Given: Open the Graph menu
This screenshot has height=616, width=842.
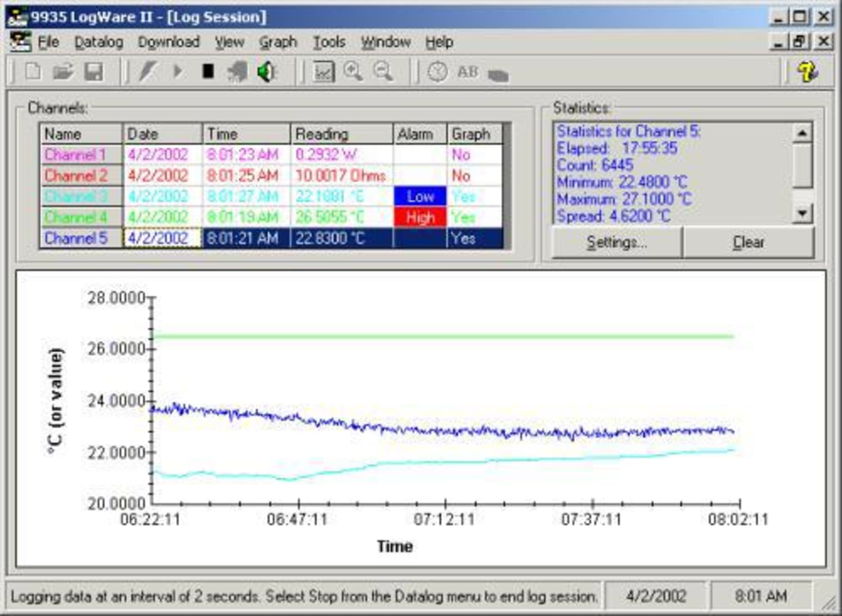Looking at the screenshot, I should point(278,42).
